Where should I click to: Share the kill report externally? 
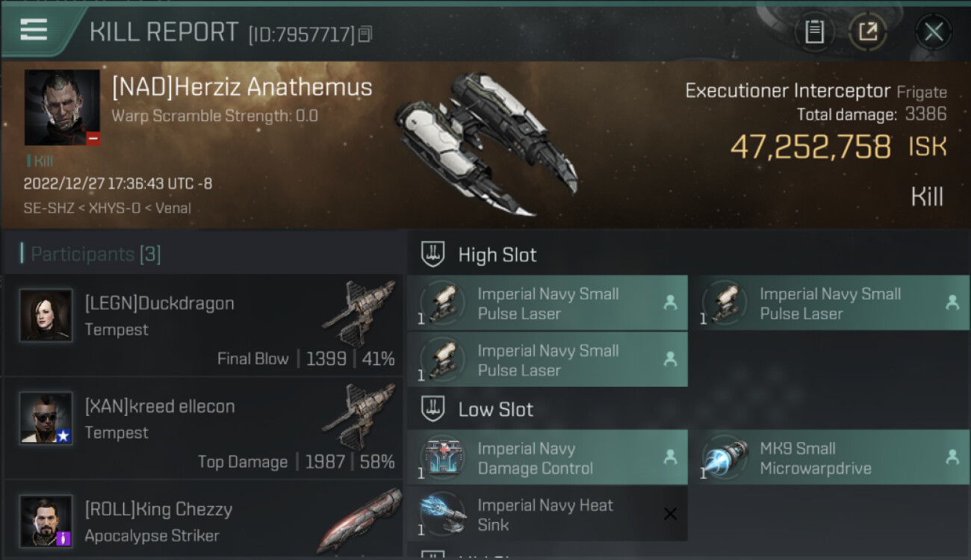(x=867, y=31)
